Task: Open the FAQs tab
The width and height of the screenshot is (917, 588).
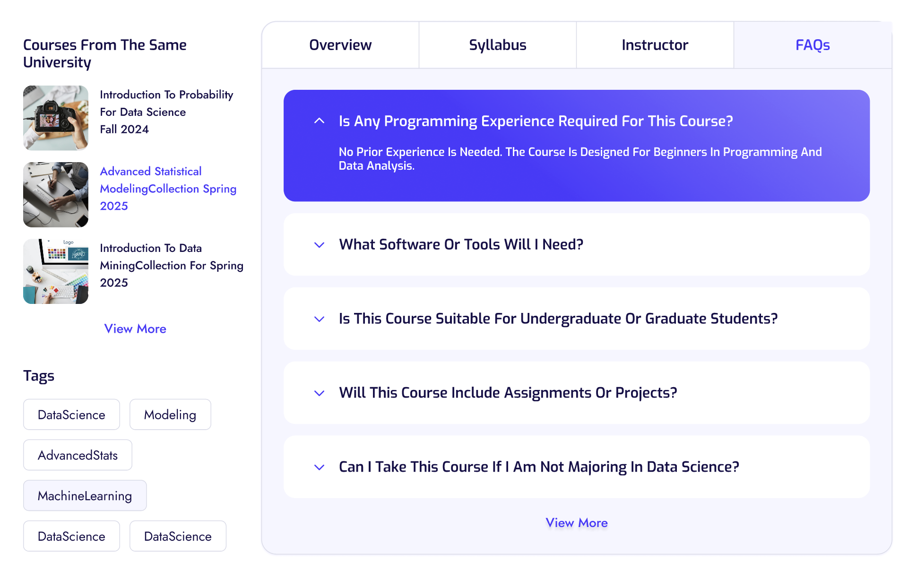Action: point(813,45)
